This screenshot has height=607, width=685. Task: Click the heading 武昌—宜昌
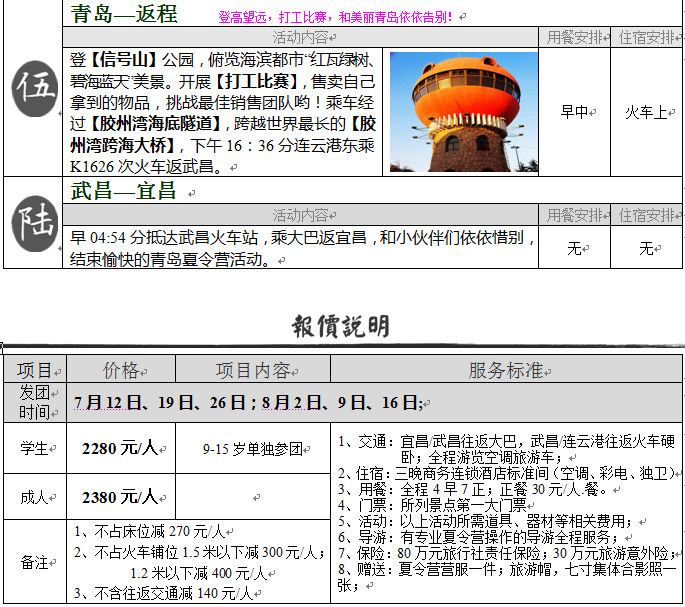[123, 191]
